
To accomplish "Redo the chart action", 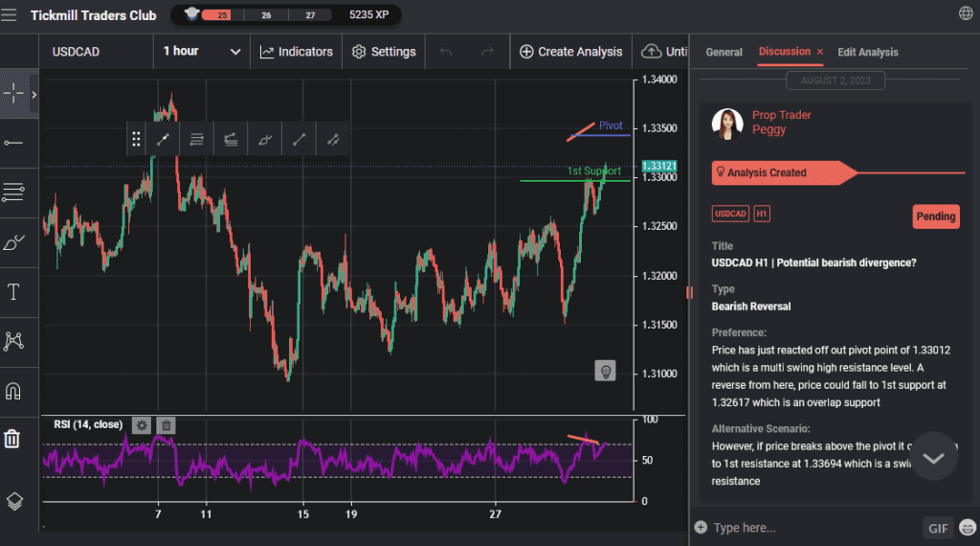I will (487, 52).
